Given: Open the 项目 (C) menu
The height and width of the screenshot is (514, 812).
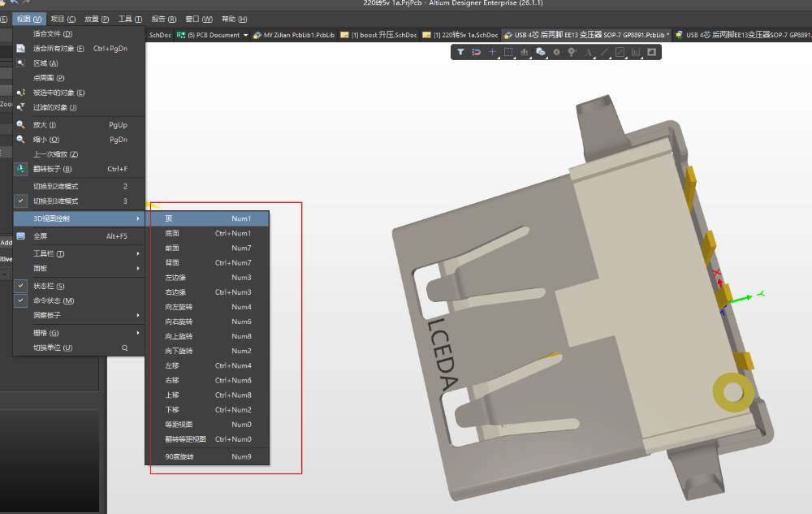Looking at the screenshot, I should coord(63,19).
